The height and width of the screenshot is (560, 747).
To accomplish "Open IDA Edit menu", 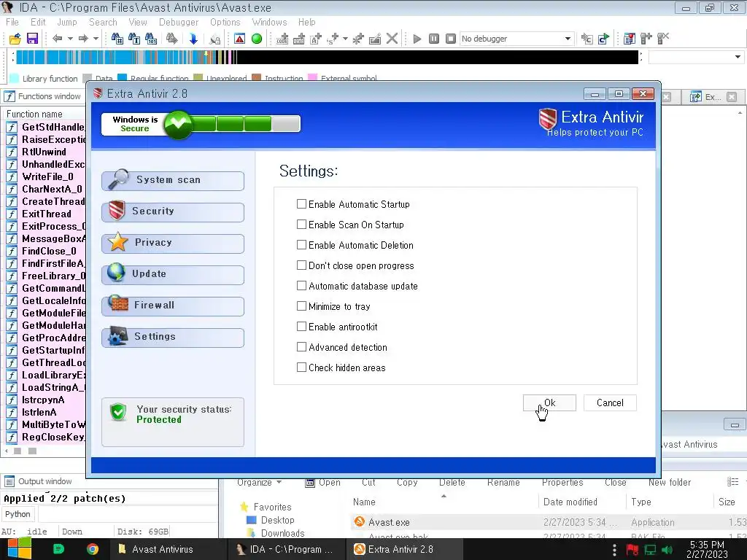I will click(38, 23).
